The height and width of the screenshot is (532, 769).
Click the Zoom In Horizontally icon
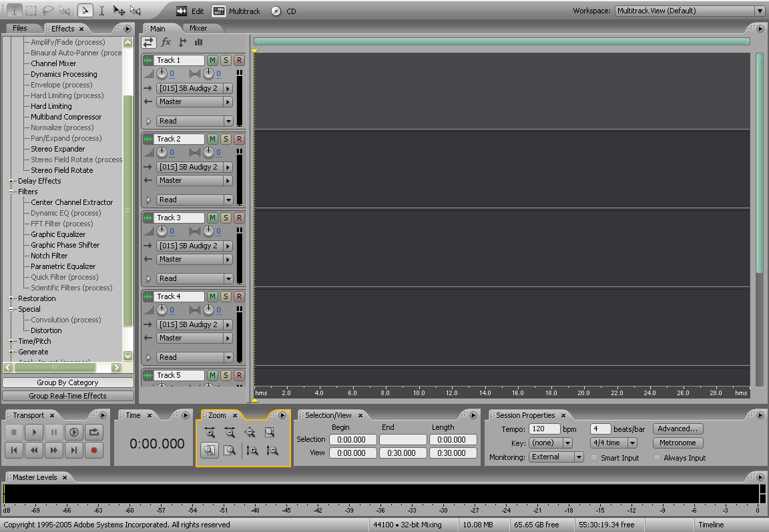pyautogui.click(x=210, y=432)
